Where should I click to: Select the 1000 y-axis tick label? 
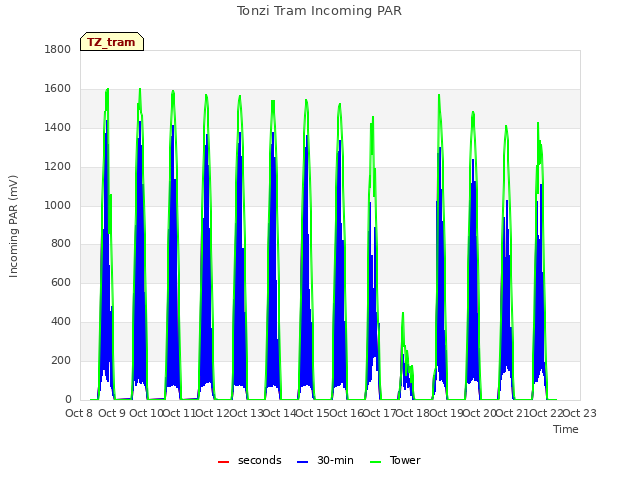(x=58, y=205)
